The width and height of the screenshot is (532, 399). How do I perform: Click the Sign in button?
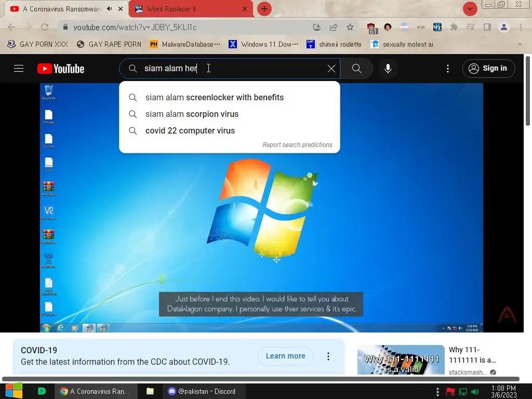[488, 69]
